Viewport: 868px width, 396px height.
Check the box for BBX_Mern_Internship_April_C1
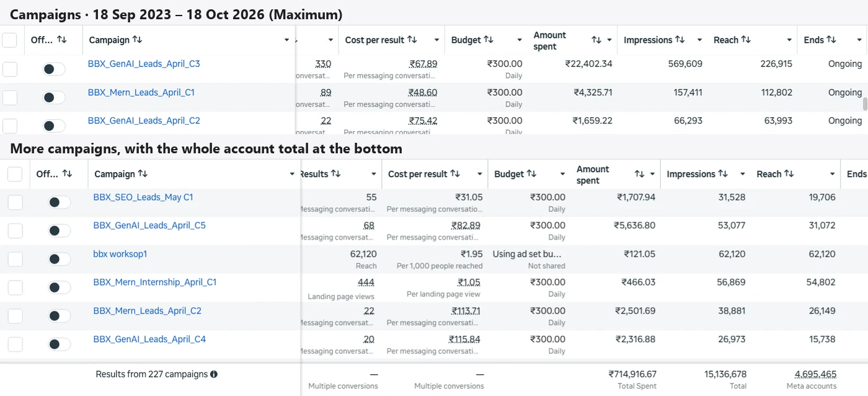click(15, 287)
